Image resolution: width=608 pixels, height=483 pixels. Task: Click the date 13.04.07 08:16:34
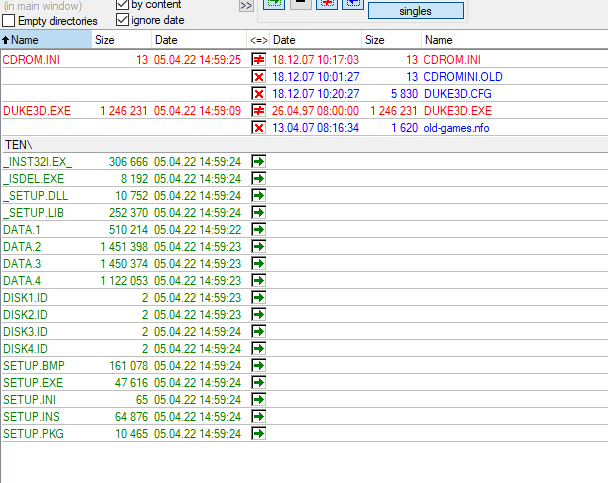coord(316,128)
